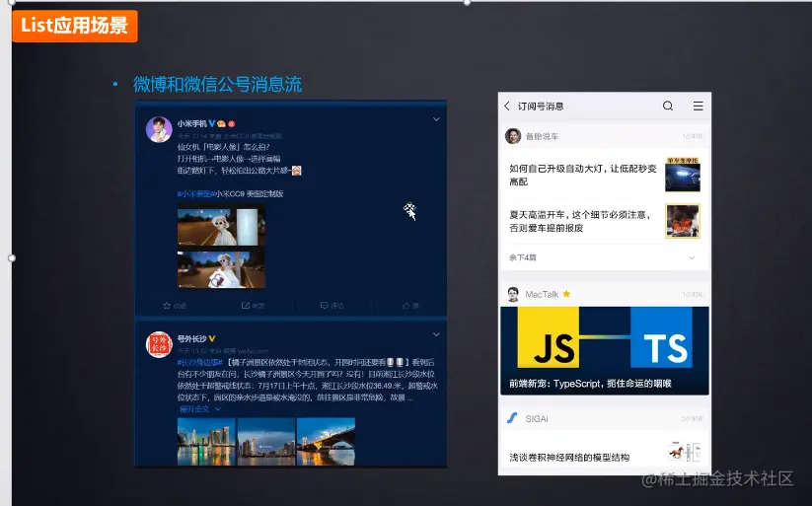The image size is (812, 506).
Task: Open the SIGAI account name
Action: [x=537, y=418]
